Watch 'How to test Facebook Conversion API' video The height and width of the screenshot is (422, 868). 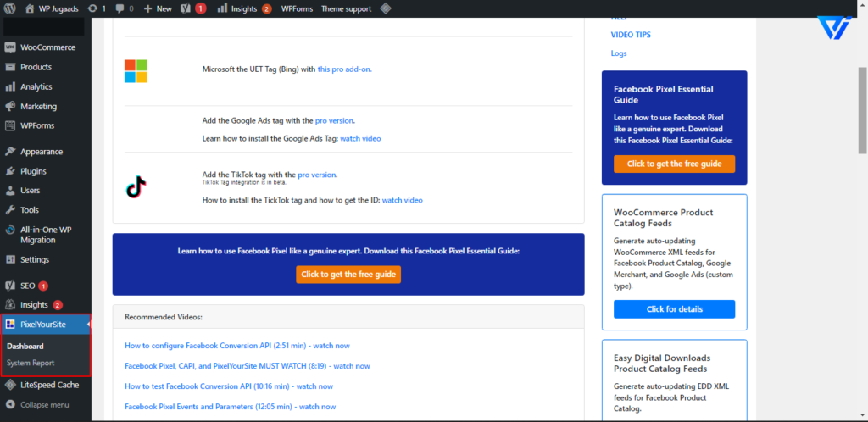click(x=229, y=386)
